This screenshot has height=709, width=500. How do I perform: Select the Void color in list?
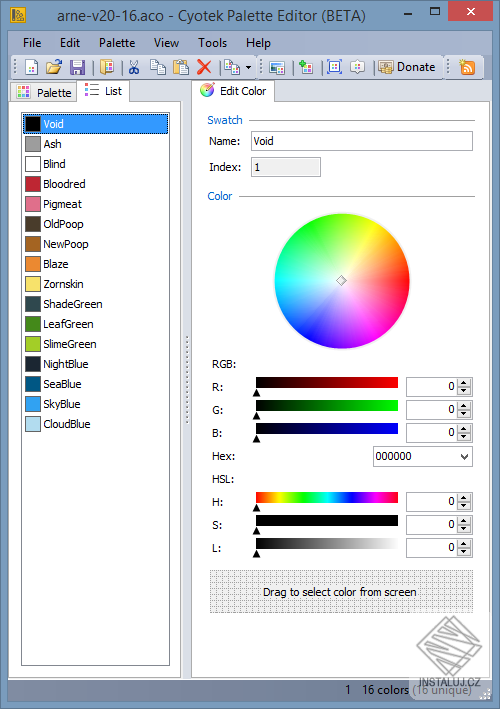(95, 124)
